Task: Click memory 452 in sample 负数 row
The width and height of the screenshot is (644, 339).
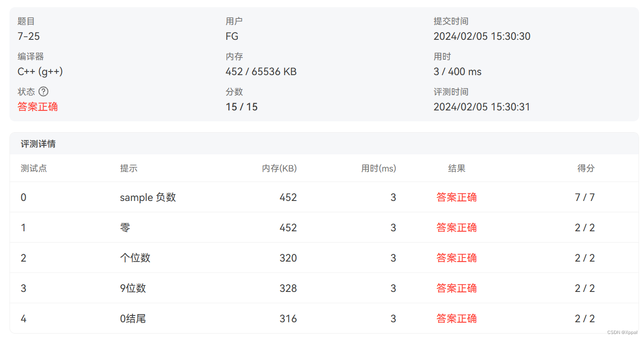Action: click(288, 197)
